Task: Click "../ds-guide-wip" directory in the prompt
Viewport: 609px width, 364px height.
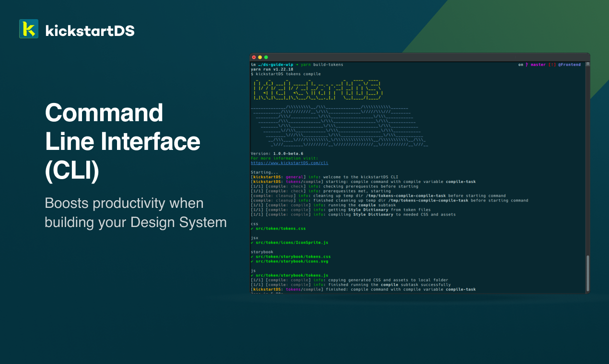Action: pos(276,65)
